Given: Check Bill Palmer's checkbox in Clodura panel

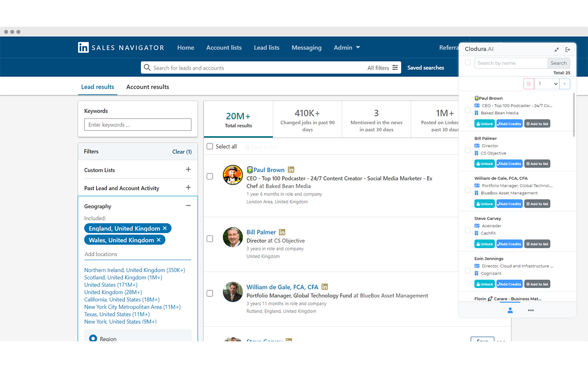Looking at the screenshot, I should (x=468, y=150).
